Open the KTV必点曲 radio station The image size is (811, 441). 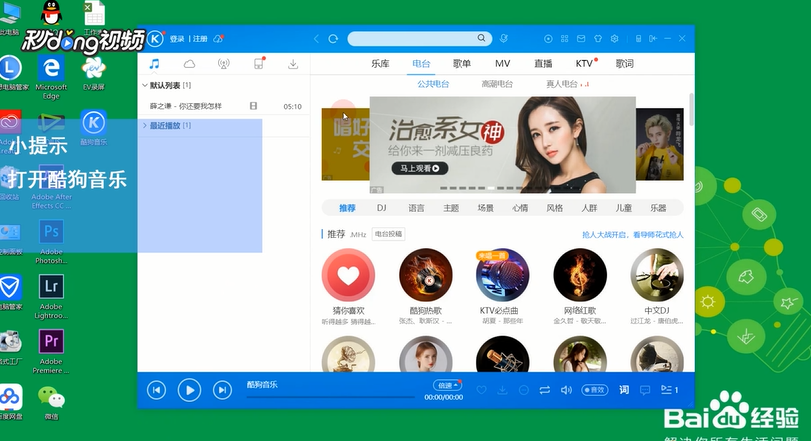(502, 275)
